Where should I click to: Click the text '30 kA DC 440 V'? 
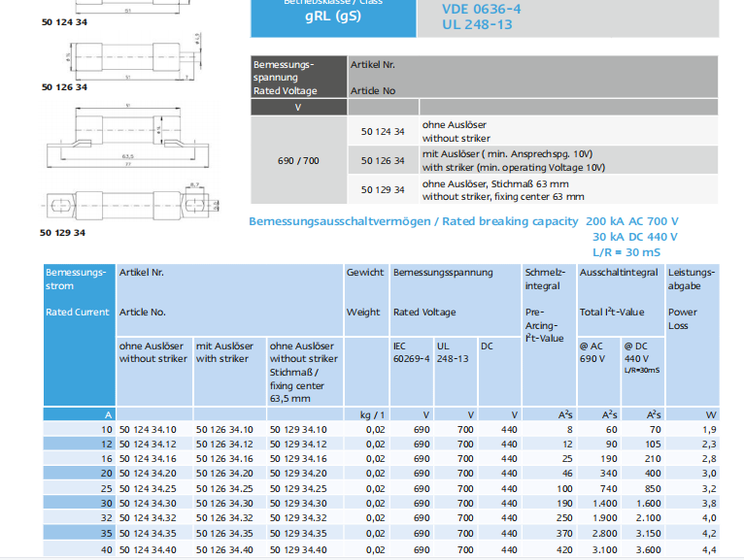point(635,237)
